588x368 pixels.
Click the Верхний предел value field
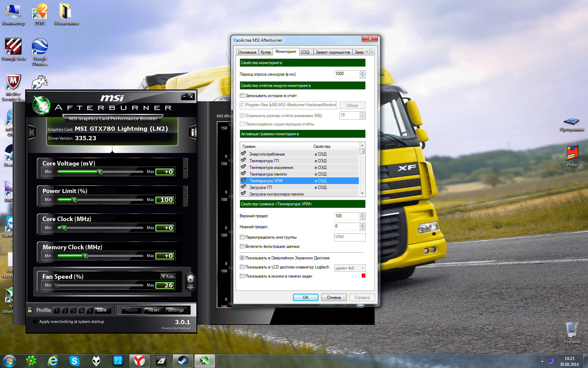pyautogui.click(x=347, y=216)
